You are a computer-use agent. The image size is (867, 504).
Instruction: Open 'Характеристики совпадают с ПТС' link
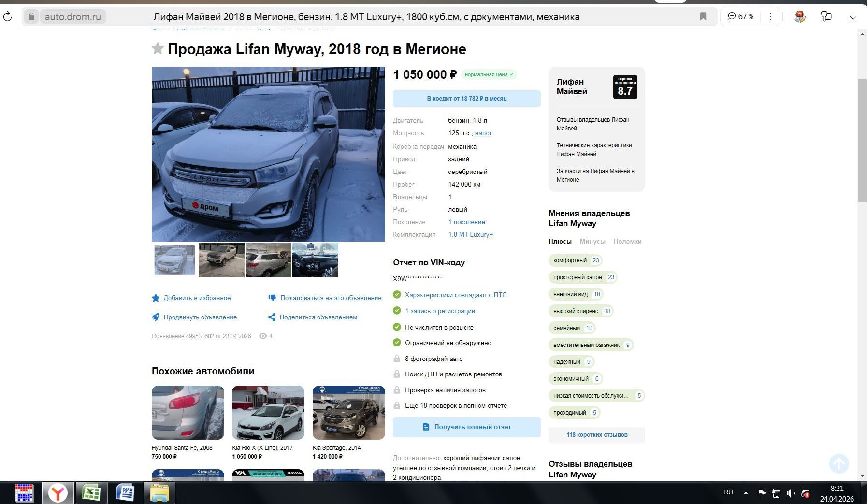tap(456, 295)
